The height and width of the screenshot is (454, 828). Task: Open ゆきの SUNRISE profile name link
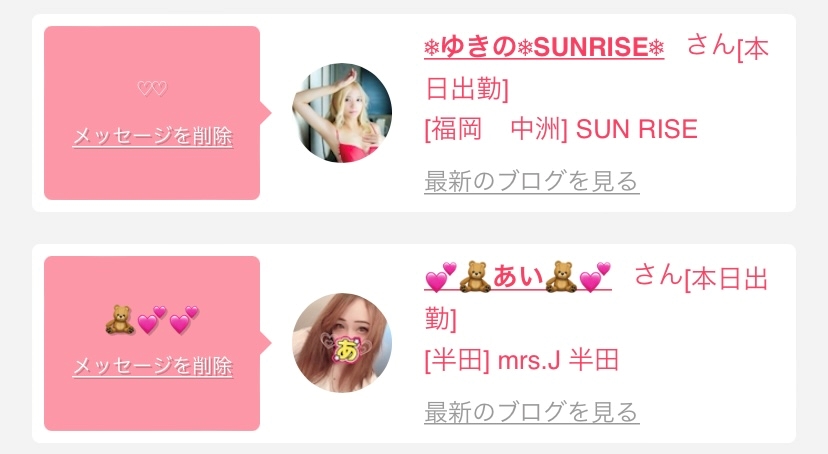coord(544,47)
